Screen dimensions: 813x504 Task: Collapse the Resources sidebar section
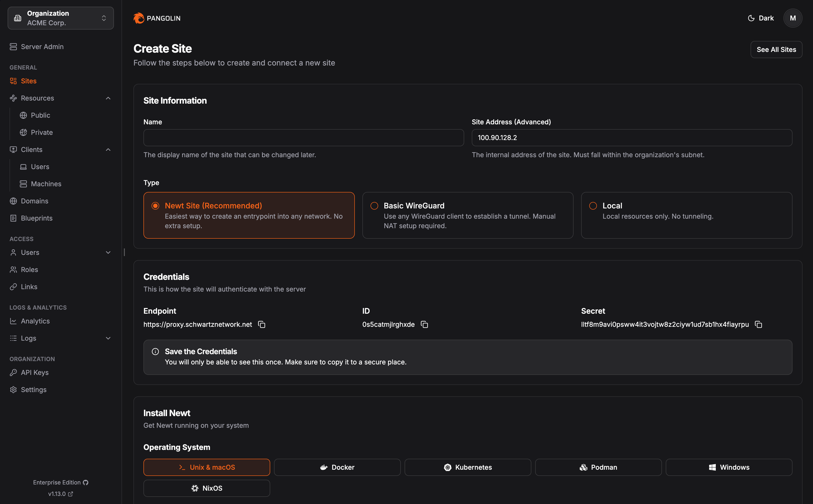click(x=108, y=98)
